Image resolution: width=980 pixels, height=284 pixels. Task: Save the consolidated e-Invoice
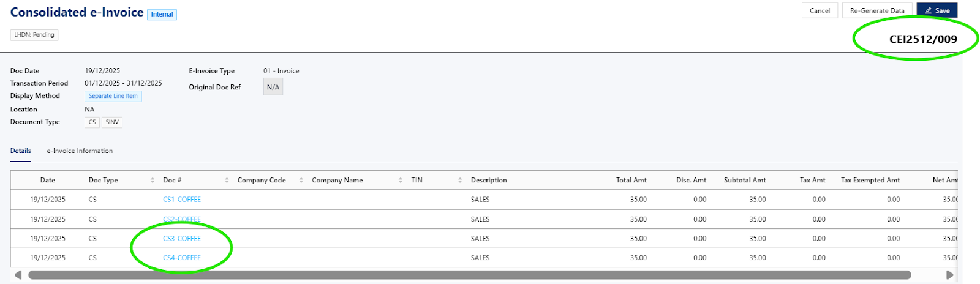937,10
